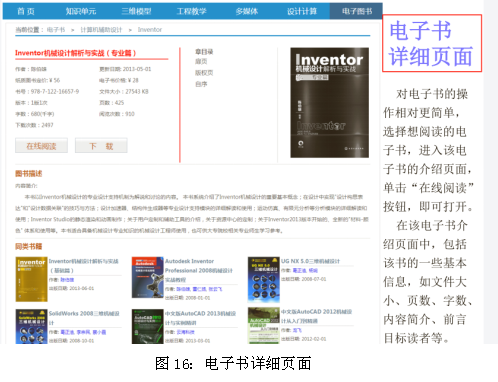The height and width of the screenshot is (382, 498).
Task: Open the 版权页 chapter link
Action: click(204, 73)
